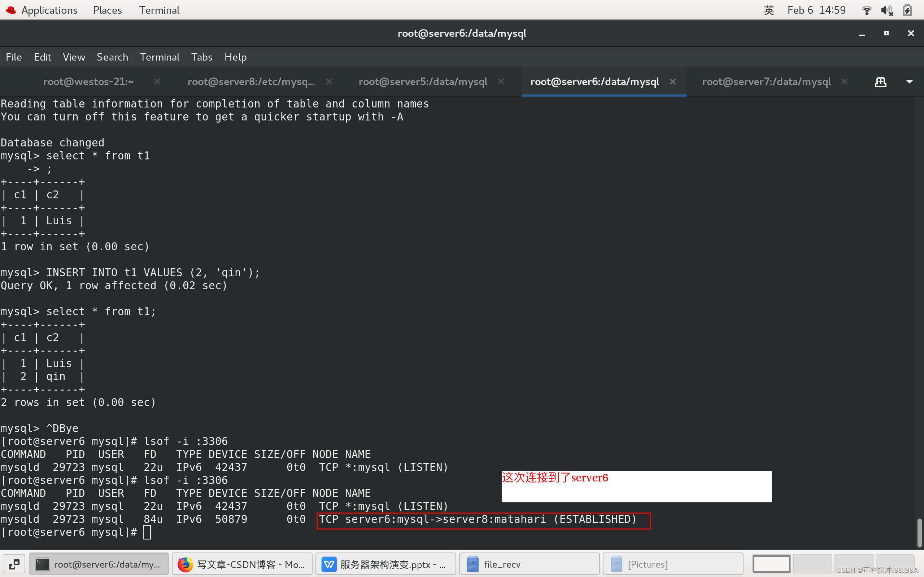Open the Places menu

[107, 10]
